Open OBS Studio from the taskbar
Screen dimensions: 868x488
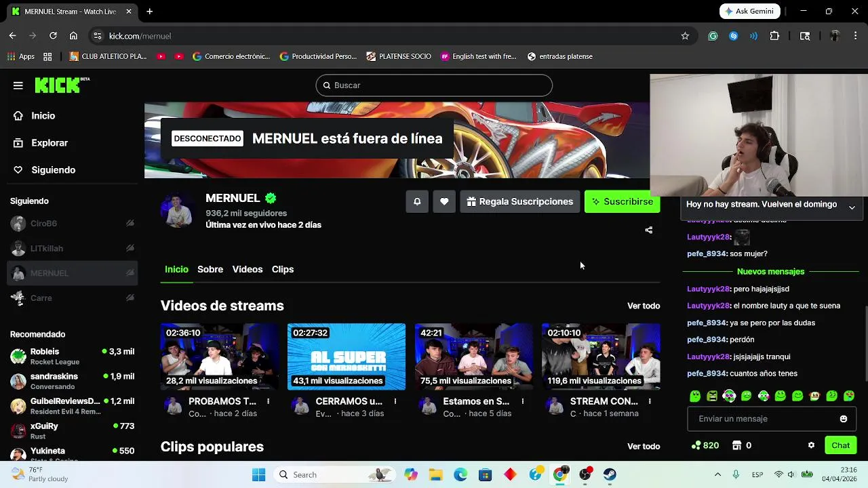pyautogui.click(x=585, y=474)
